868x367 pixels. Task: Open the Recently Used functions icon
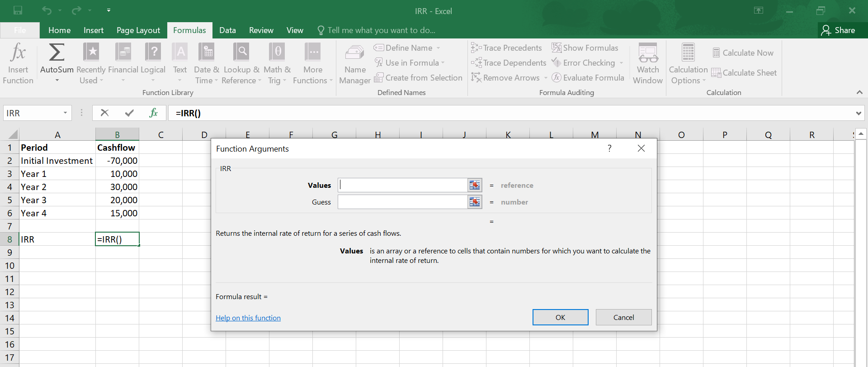tap(91, 52)
